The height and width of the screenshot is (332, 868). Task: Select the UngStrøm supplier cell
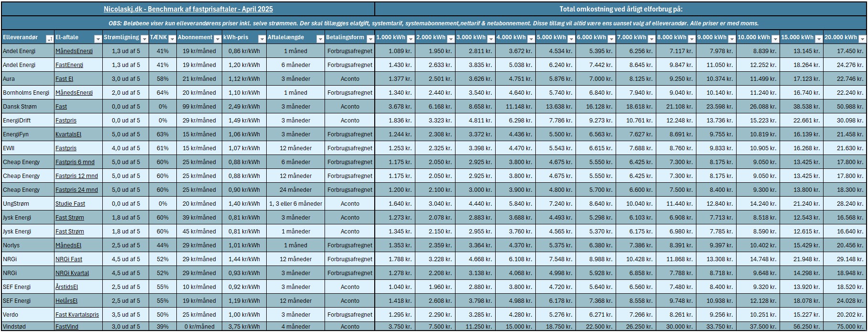(x=28, y=204)
